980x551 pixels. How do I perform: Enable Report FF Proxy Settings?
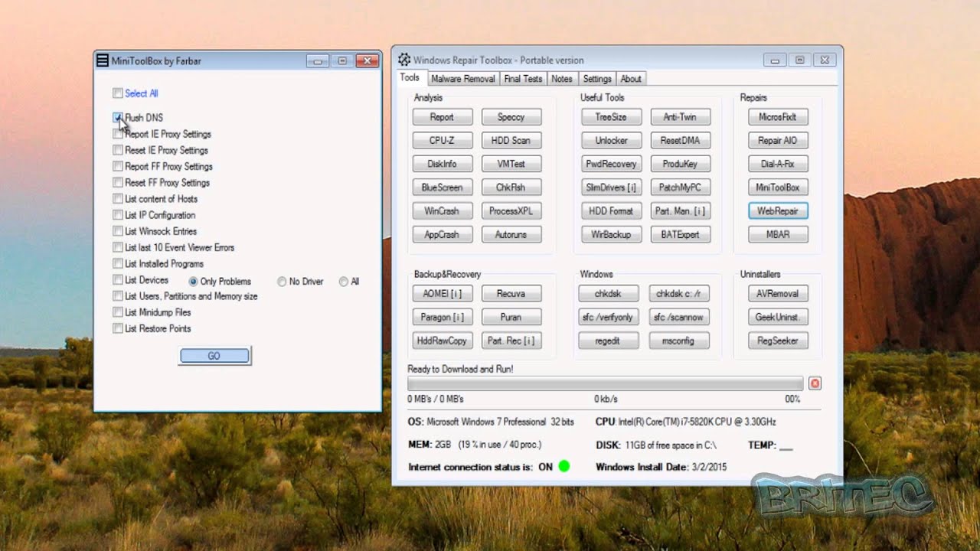pos(117,166)
